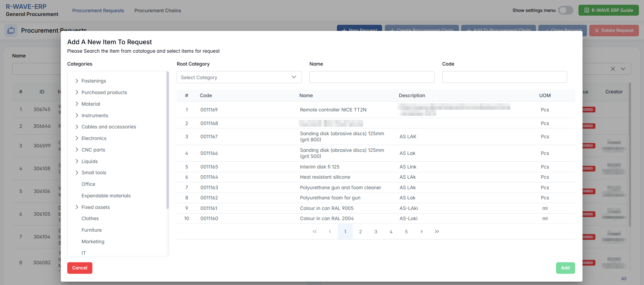Viewport: 644px width, 285px height.
Task: Jump to first page using double-chevron icon
Action: tap(315, 232)
